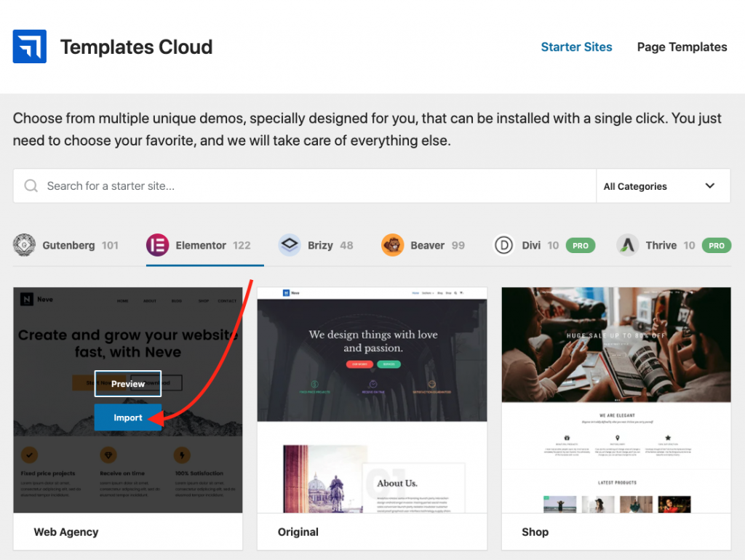The image size is (745, 560).
Task: Import the Web Agency starter site
Action: 128,417
